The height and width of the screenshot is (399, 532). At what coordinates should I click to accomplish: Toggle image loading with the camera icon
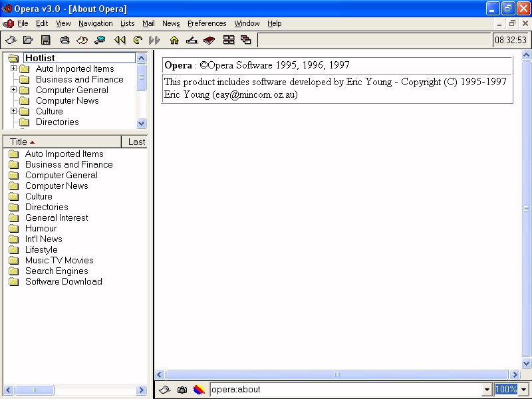(182, 390)
